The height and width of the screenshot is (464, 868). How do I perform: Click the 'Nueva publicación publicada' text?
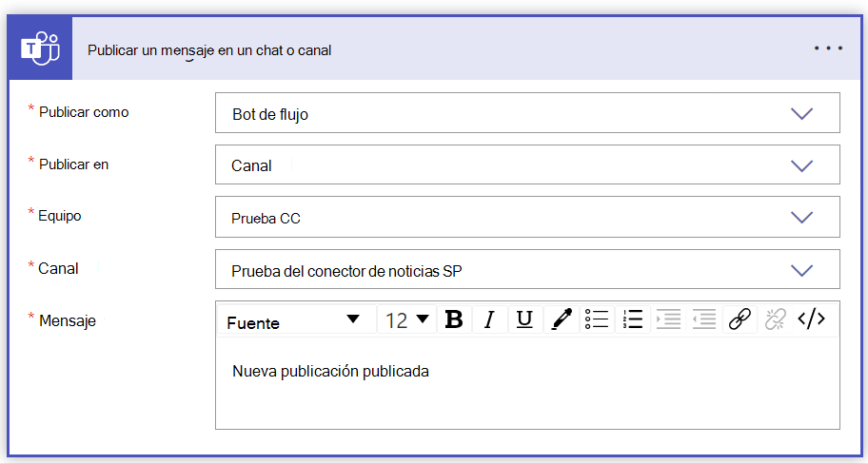[x=330, y=371]
